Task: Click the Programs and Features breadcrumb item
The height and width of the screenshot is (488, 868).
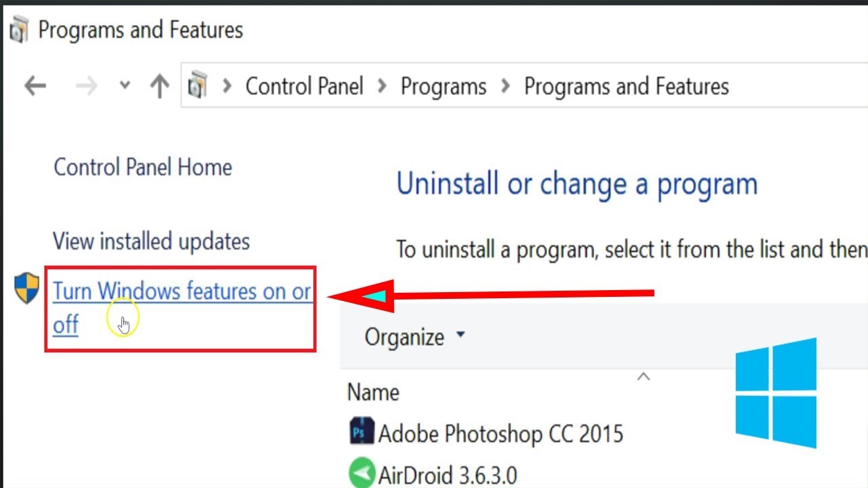Action: pos(626,86)
